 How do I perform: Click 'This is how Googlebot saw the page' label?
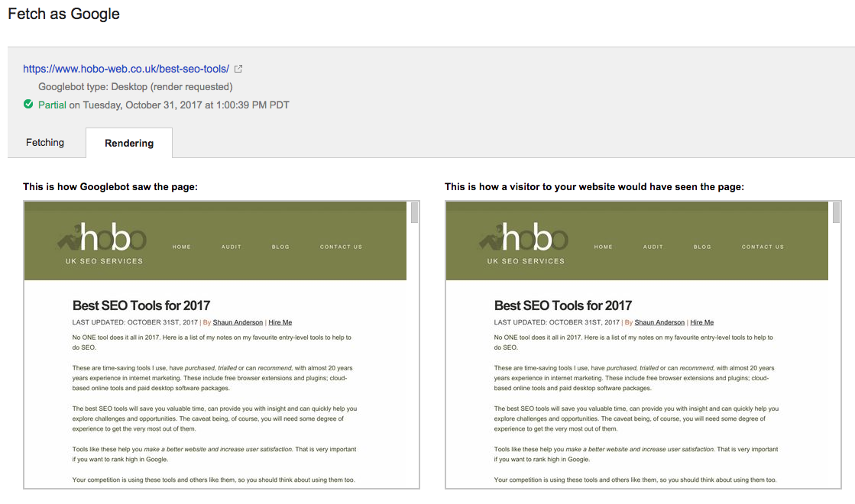(110, 187)
